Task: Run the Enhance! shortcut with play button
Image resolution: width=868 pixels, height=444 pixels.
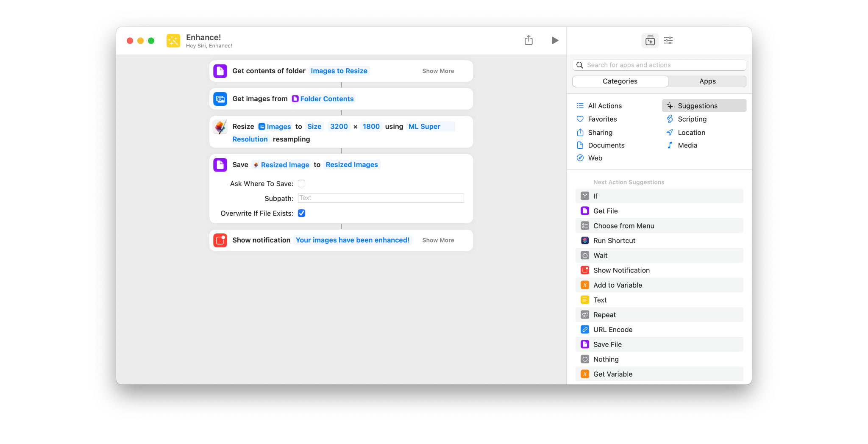Action: (x=554, y=41)
